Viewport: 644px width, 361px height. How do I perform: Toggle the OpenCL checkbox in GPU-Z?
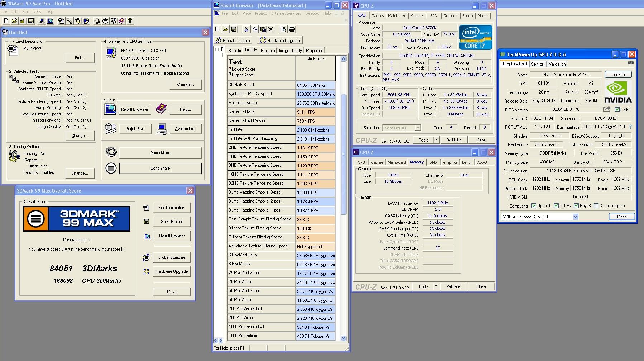click(534, 206)
